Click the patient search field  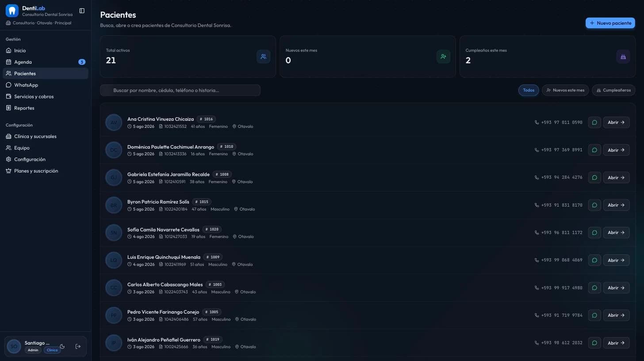[x=180, y=90]
